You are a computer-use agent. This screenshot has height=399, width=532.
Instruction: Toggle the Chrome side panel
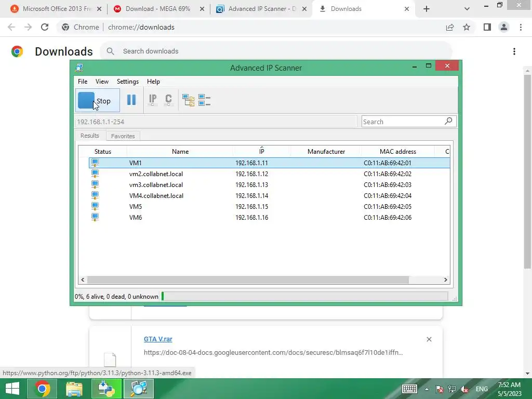[487, 27]
